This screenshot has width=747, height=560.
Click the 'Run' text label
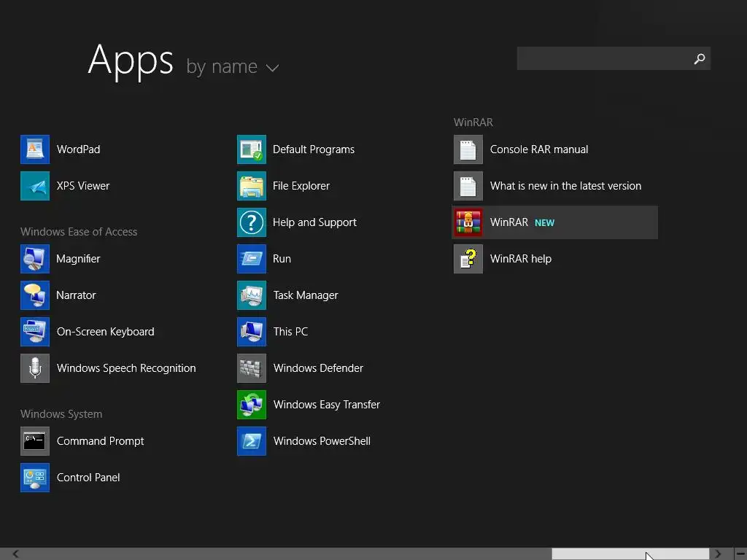[x=282, y=259]
